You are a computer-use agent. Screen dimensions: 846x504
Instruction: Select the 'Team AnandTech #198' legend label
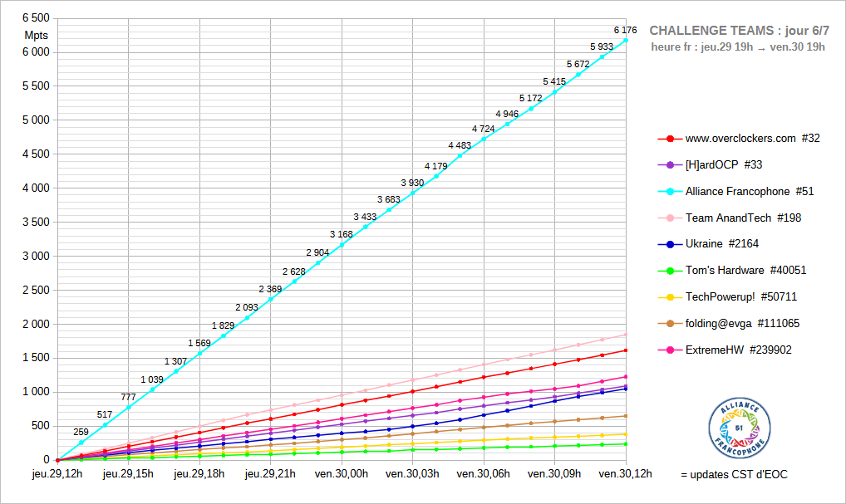pyautogui.click(x=743, y=218)
